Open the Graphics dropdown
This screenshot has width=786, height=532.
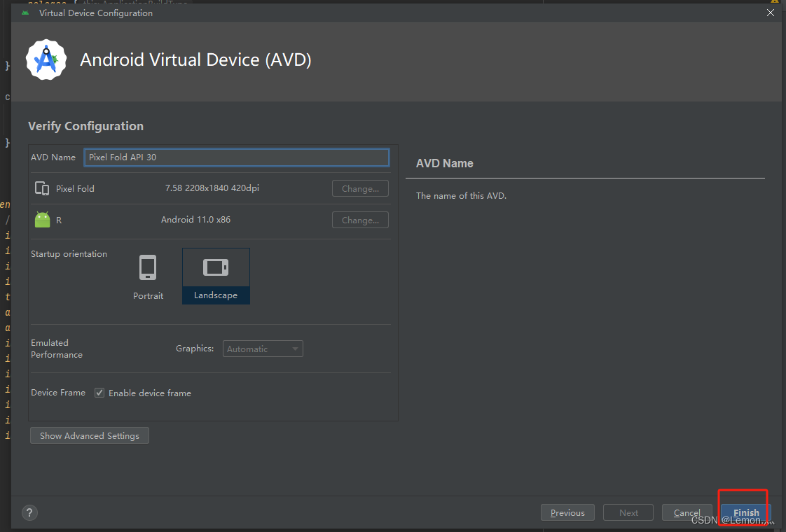tap(263, 349)
